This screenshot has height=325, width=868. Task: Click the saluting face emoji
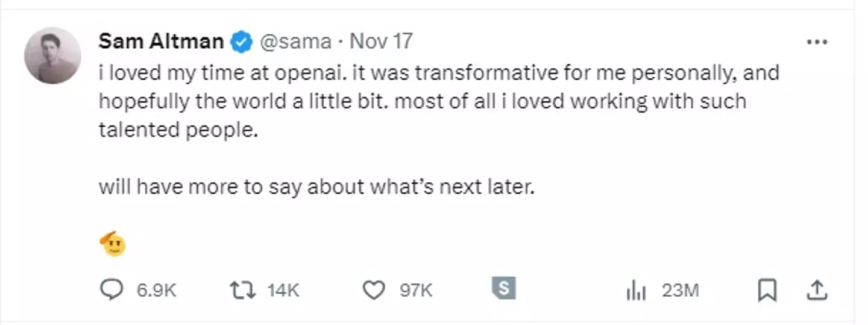pyautogui.click(x=112, y=244)
